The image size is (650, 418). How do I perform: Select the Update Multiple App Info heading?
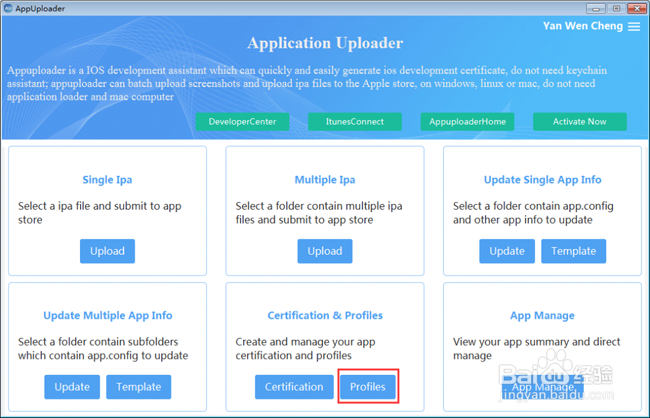pyautogui.click(x=108, y=316)
